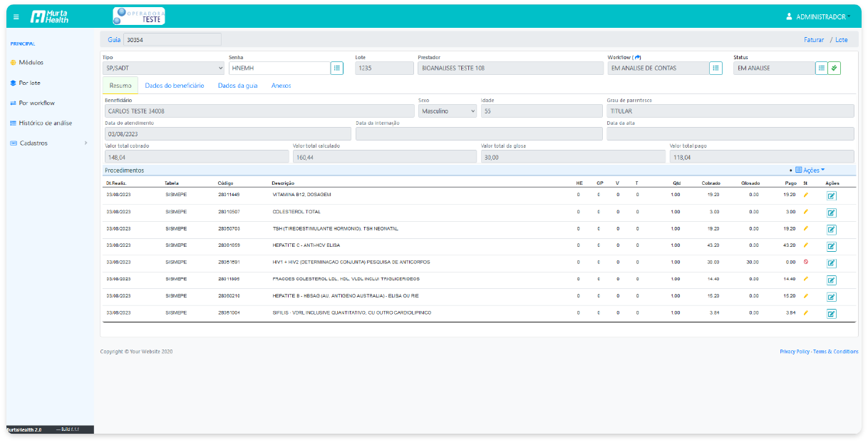This screenshot has height=443, width=868.
Task: Open the Tipo SP/SADT dropdown
Action: point(163,68)
